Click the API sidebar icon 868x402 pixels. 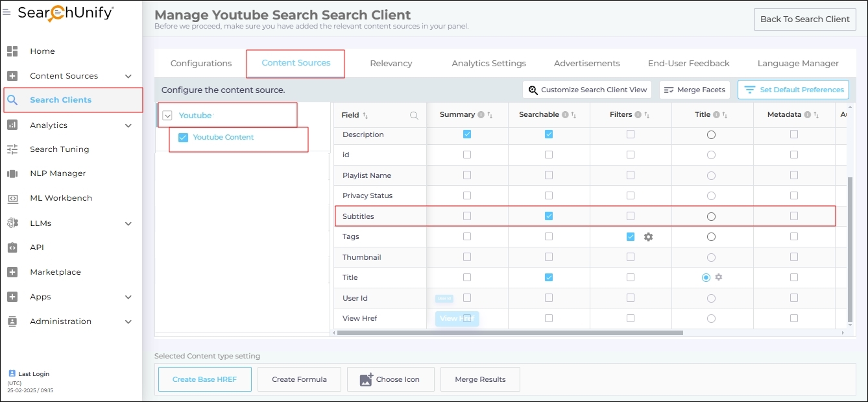[12, 247]
